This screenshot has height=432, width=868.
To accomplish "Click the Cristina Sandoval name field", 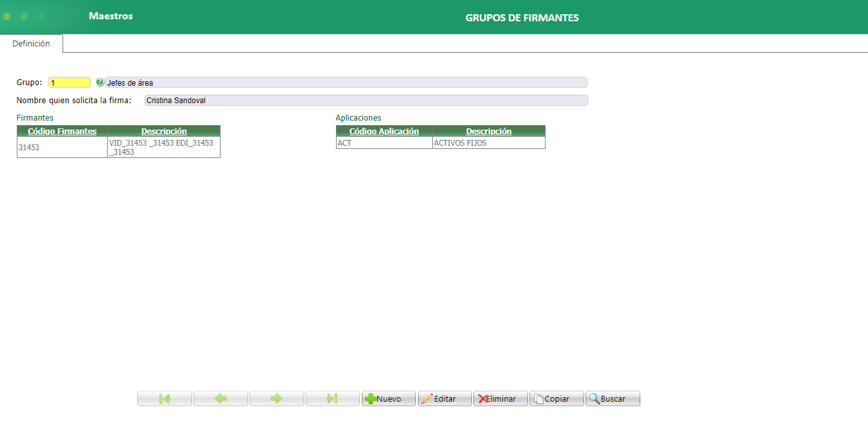I will [x=366, y=100].
